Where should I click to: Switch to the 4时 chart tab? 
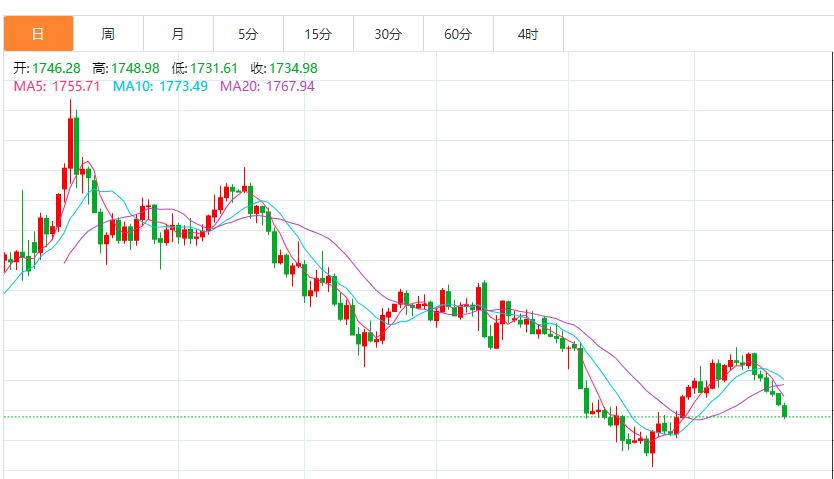(528, 34)
